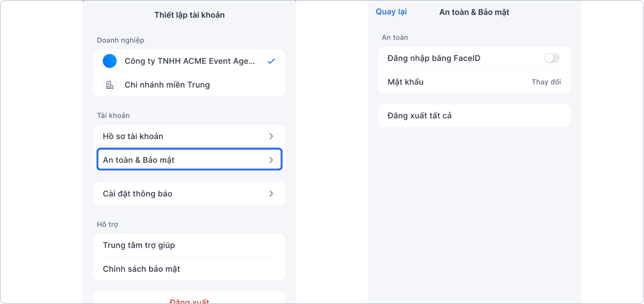Open Hồ sơ tài khoản row

point(133,136)
